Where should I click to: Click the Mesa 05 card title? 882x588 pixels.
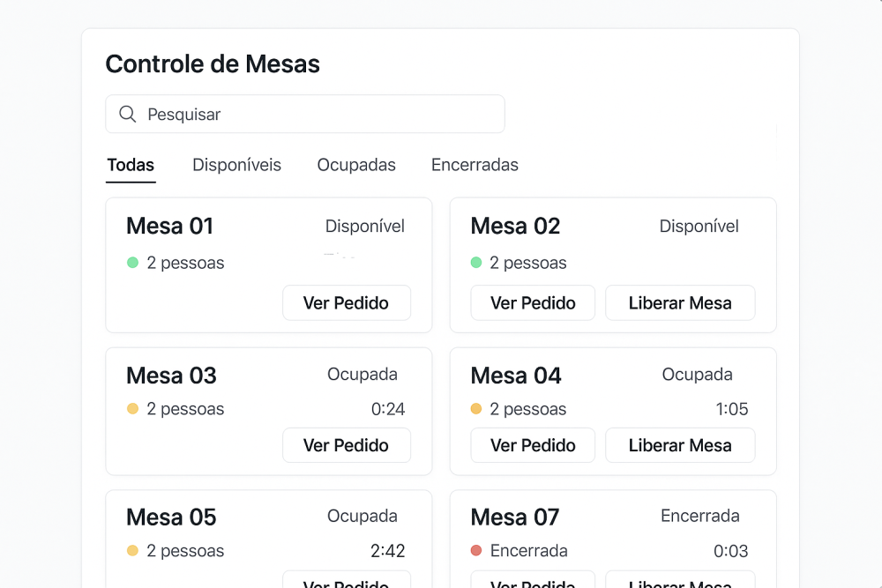click(x=171, y=517)
